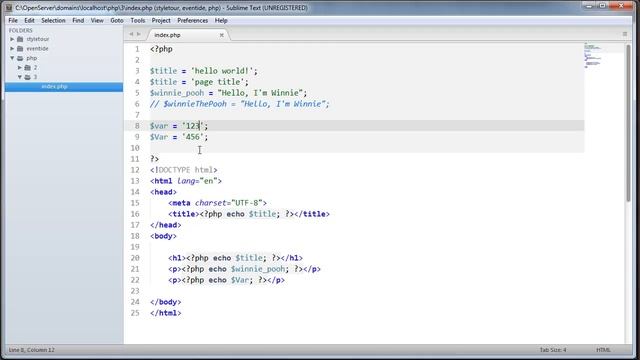The height and width of the screenshot is (360, 640).
Task: Click the <!DOCTYPE html> line
Action: coord(184,170)
